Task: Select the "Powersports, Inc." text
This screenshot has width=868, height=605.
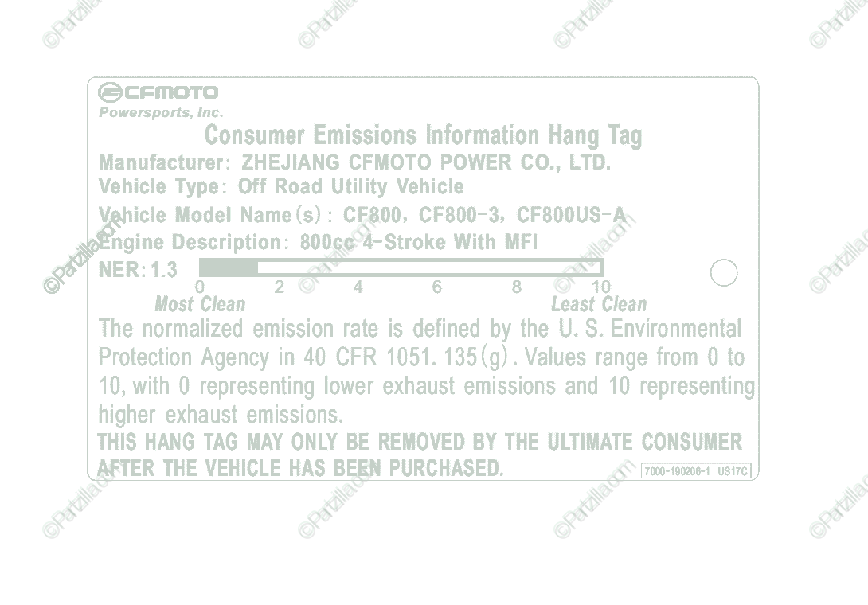Action: (161, 112)
